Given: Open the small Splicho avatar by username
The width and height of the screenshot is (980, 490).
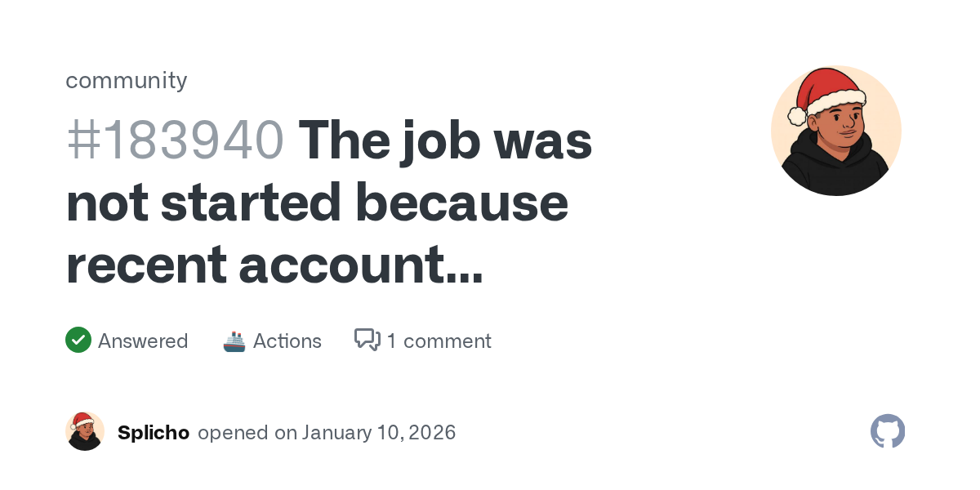Looking at the screenshot, I should pyautogui.click(x=85, y=432).
